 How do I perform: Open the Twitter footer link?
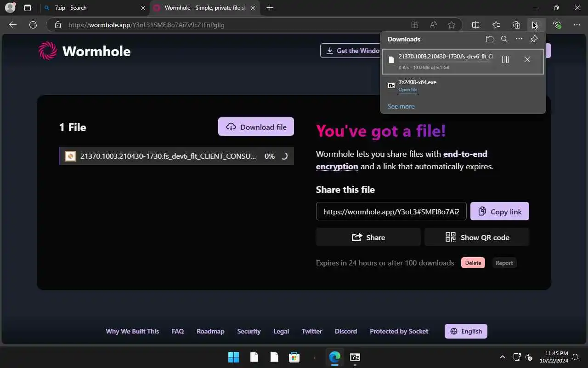(312, 331)
